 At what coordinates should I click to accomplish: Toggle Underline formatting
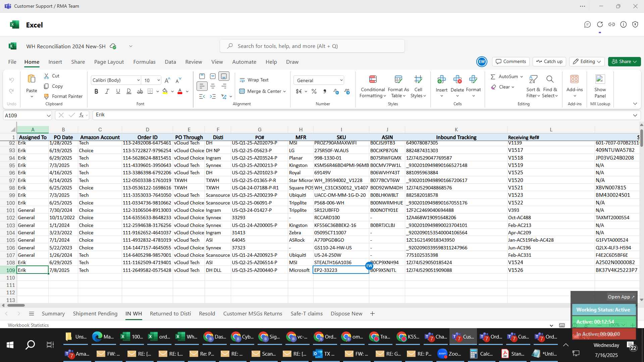[x=118, y=91]
